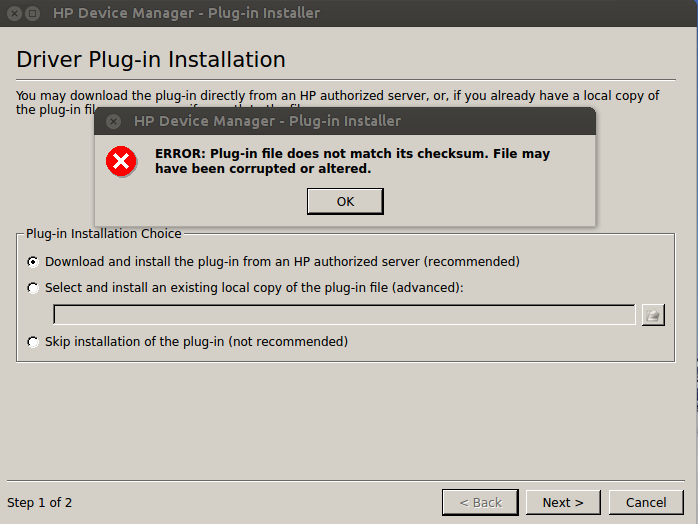This screenshot has height=524, width=698.
Task: Click the Next > button
Action: click(x=563, y=503)
